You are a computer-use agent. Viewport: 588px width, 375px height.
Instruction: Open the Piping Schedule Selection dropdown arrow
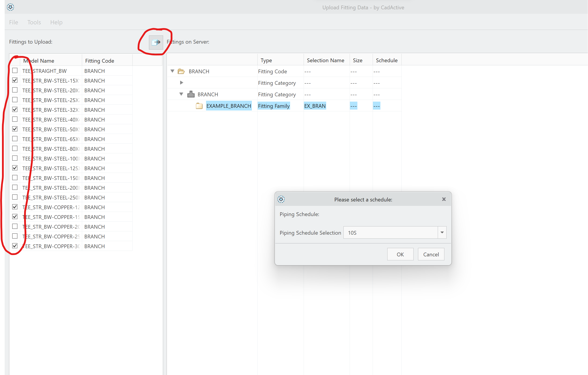point(442,232)
